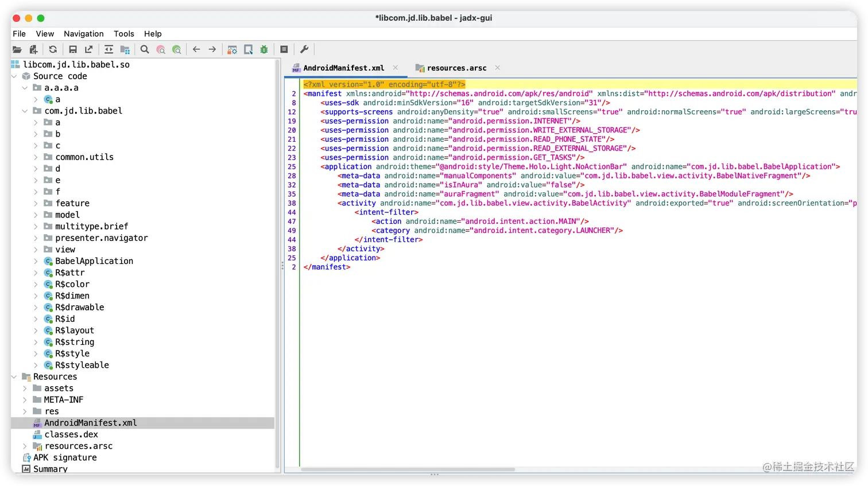Viewport: 868px width, 486px height.
Task: Open the View menu
Action: pos(45,34)
